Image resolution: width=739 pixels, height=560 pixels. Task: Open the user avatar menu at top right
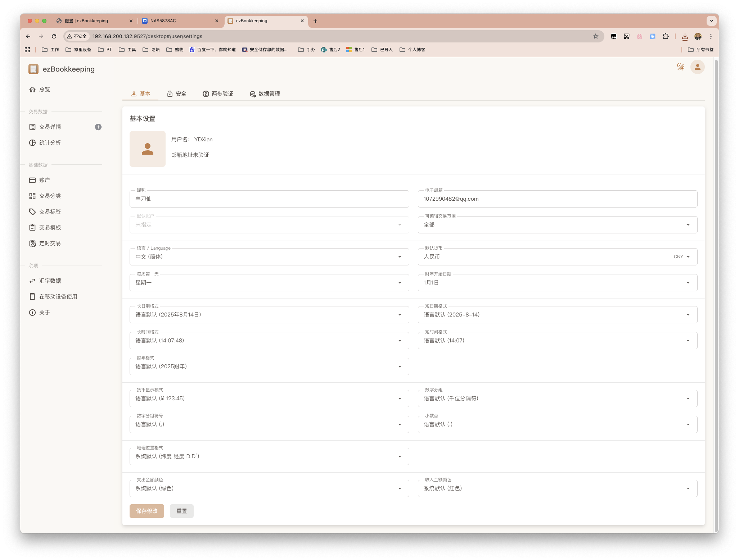pyautogui.click(x=697, y=67)
